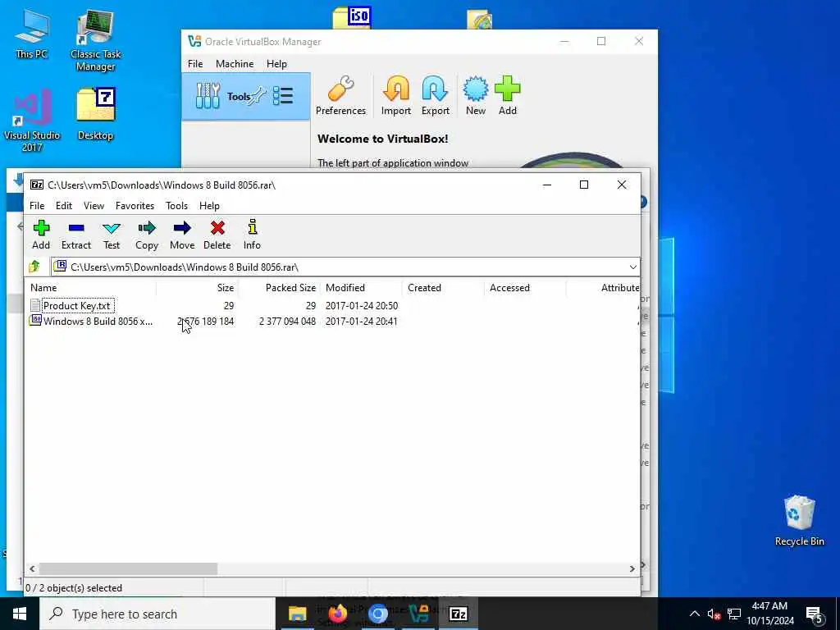Select the Visual Studio 2017 desktop shortcut
The image size is (840, 630).
click(32, 121)
